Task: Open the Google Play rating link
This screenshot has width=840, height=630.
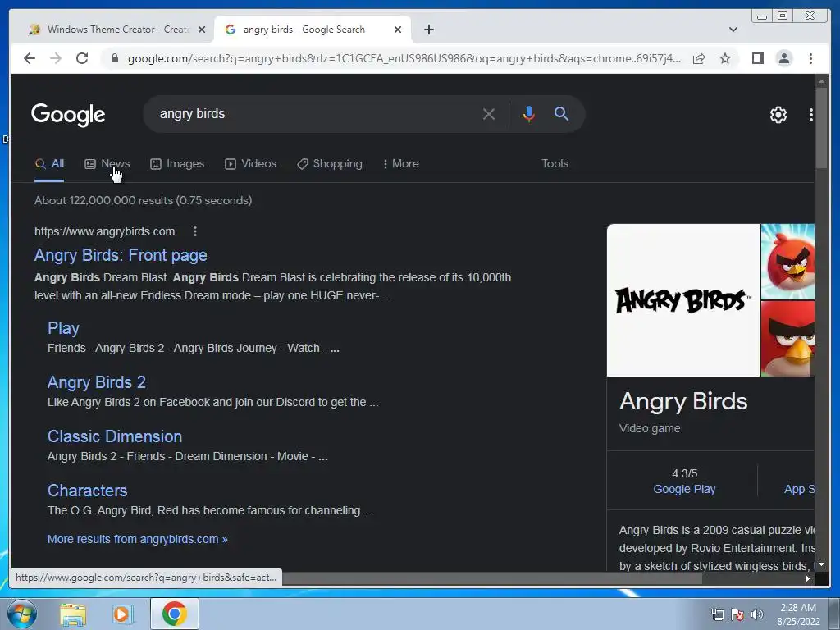Action: [684, 489]
